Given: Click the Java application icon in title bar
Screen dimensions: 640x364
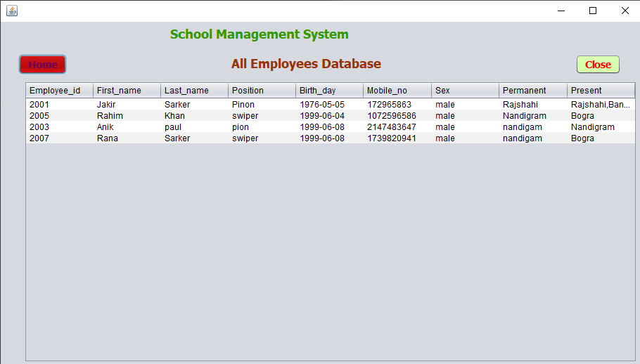Looking at the screenshot, I should click(11, 11).
